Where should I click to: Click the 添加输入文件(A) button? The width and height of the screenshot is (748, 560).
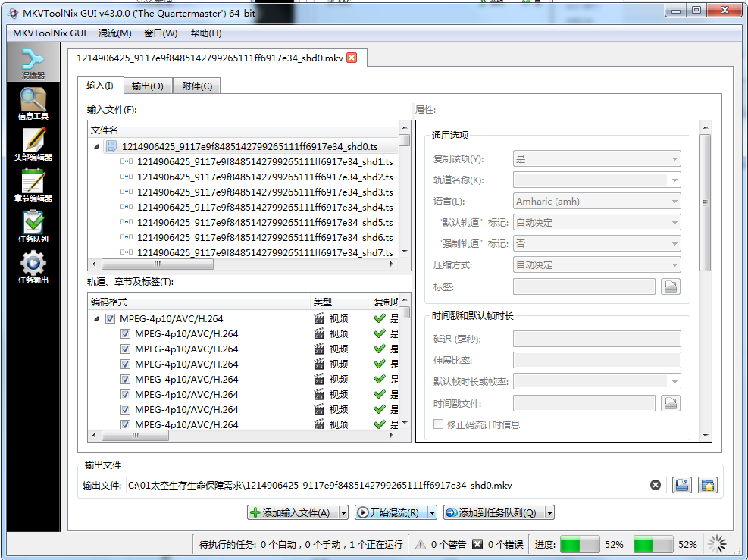(293, 513)
